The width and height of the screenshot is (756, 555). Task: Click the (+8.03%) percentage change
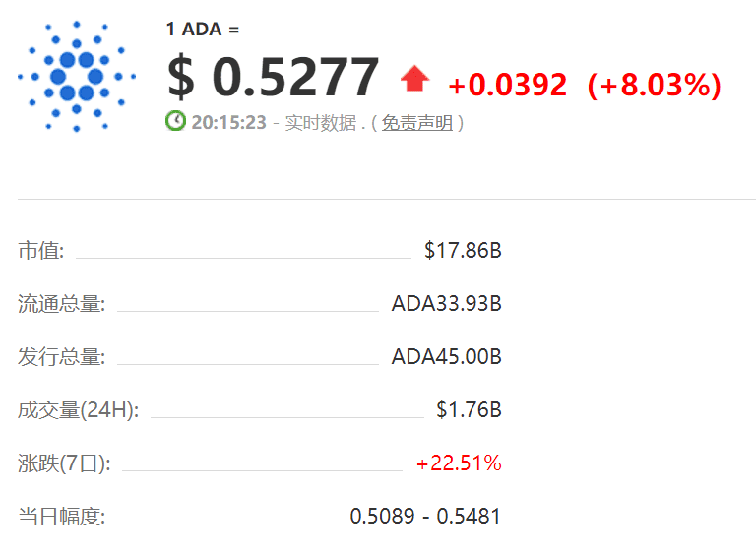(x=654, y=86)
